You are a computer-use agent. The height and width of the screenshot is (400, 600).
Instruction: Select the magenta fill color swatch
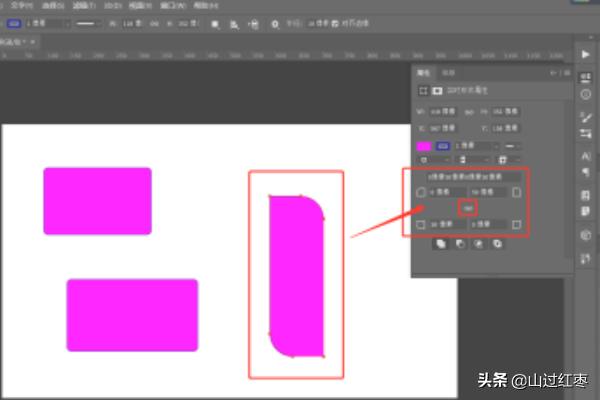[423, 145]
